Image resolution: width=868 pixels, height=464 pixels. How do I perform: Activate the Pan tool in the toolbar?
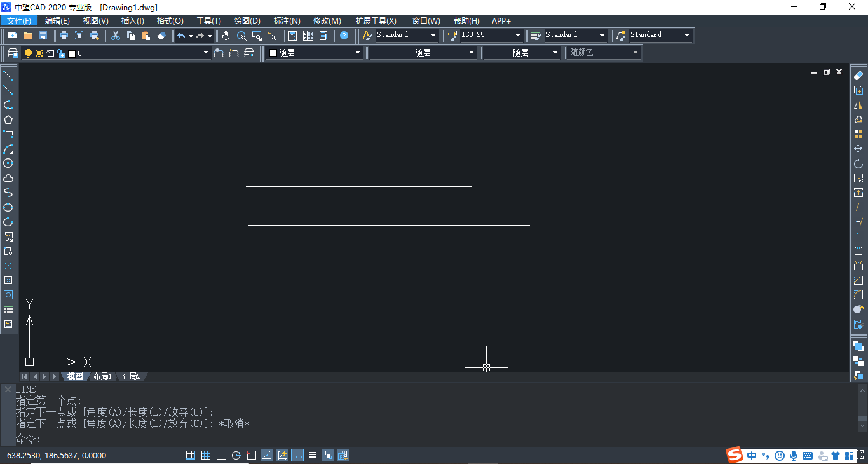pyautogui.click(x=226, y=36)
